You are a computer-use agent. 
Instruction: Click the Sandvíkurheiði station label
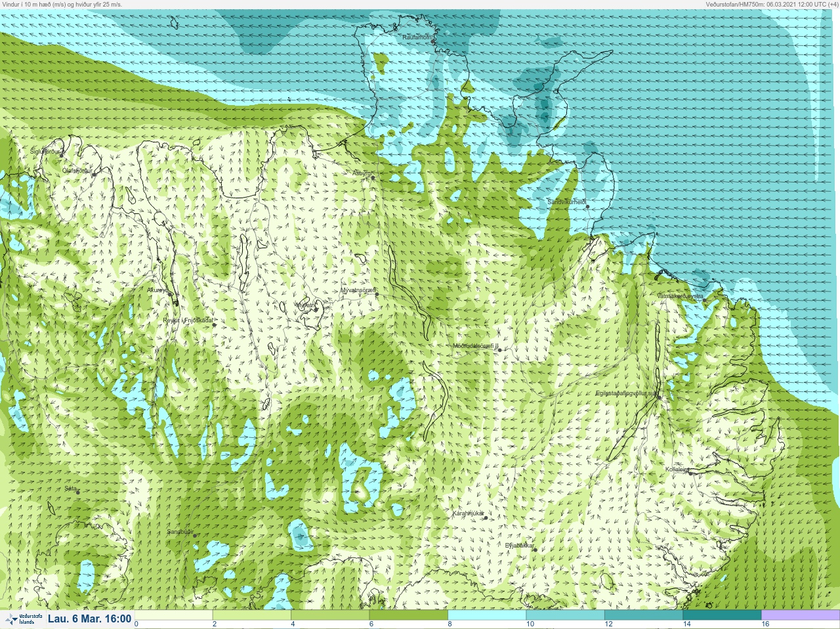(x=567, y=202)
